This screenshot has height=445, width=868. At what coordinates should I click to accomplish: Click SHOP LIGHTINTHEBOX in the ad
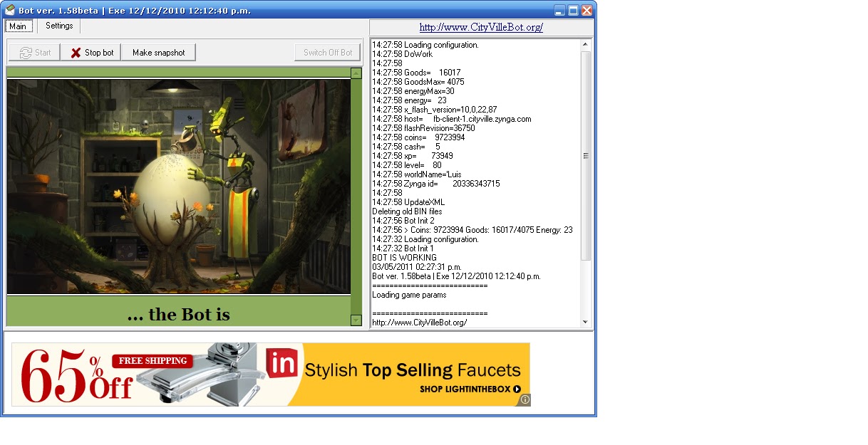click(x=470, y=389)
